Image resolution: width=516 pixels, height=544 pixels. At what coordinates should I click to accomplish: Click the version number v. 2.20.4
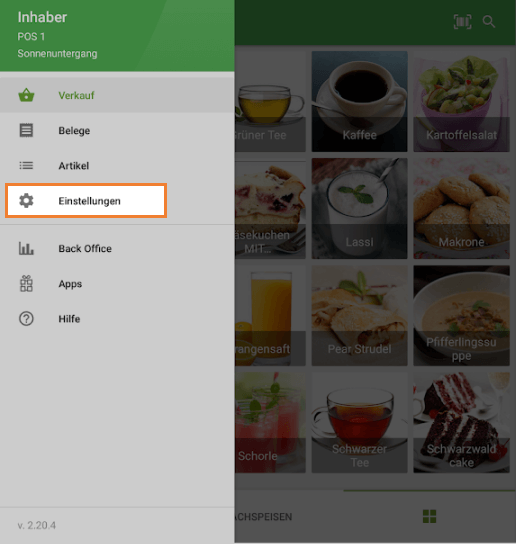point(36,525)
